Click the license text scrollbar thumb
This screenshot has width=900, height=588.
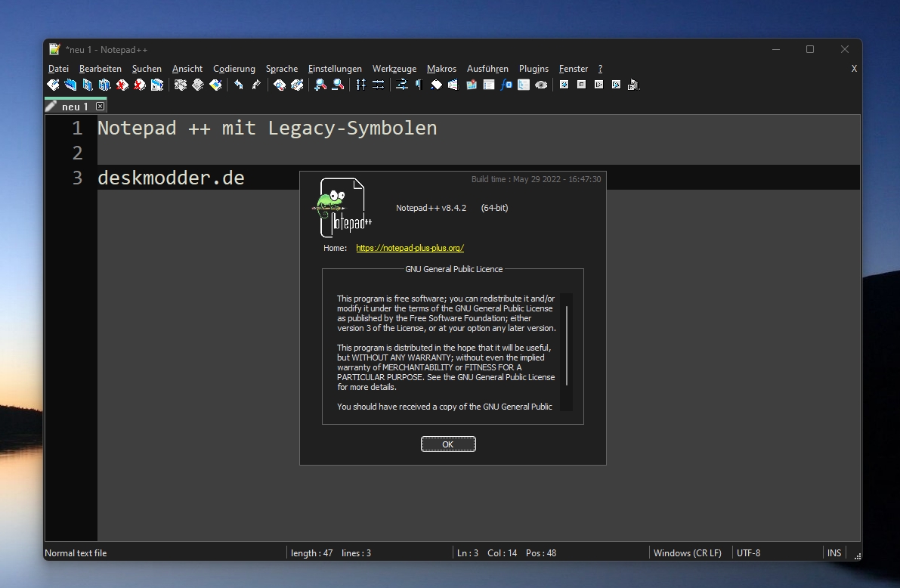coord(567,345)
